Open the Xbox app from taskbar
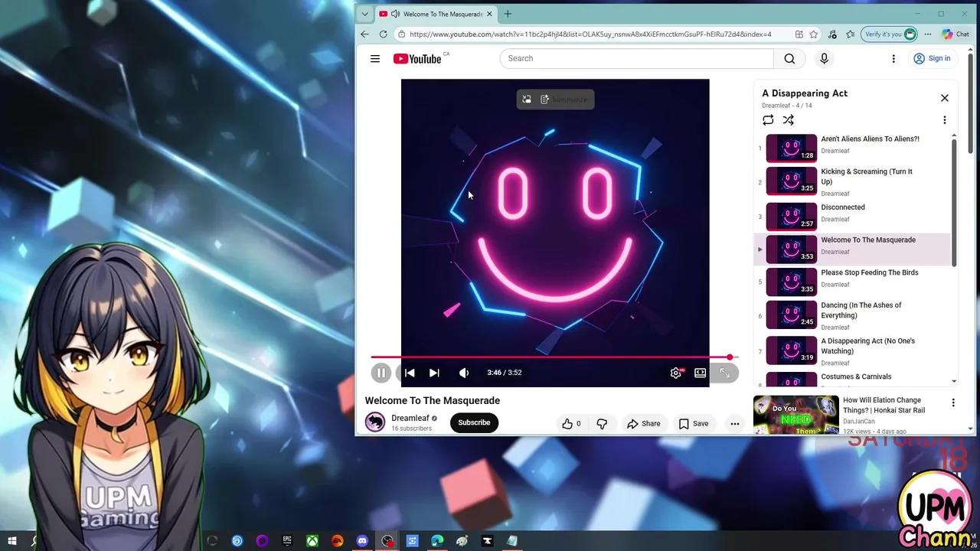The width and height of the screenshot is (980, 551). [x=312, y=541]
